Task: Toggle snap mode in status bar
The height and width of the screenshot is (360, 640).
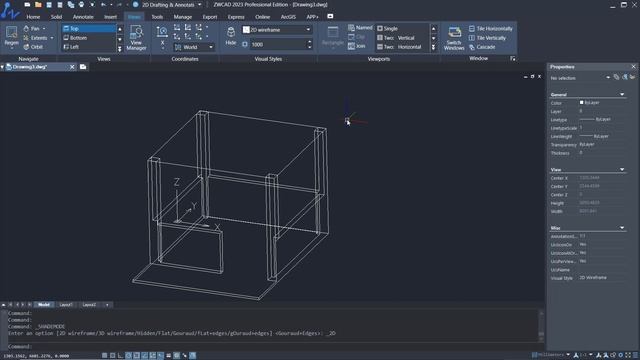Action: point(104,356)
